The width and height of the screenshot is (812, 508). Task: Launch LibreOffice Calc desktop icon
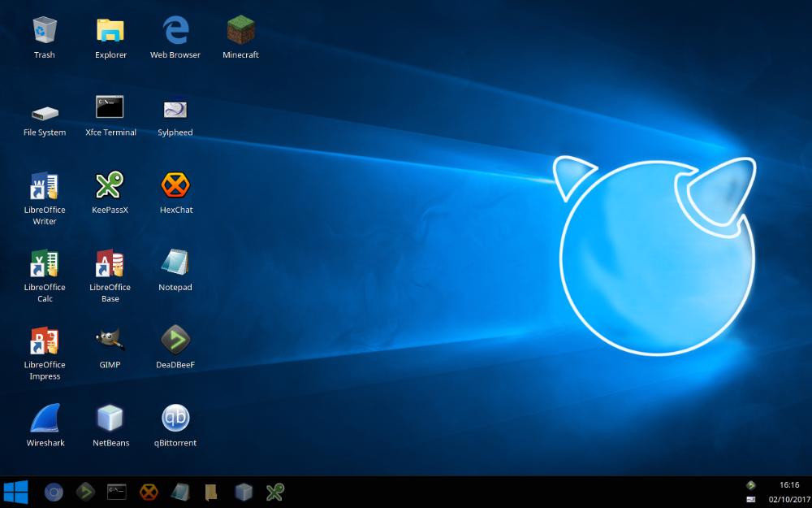[x=45, y=263]
